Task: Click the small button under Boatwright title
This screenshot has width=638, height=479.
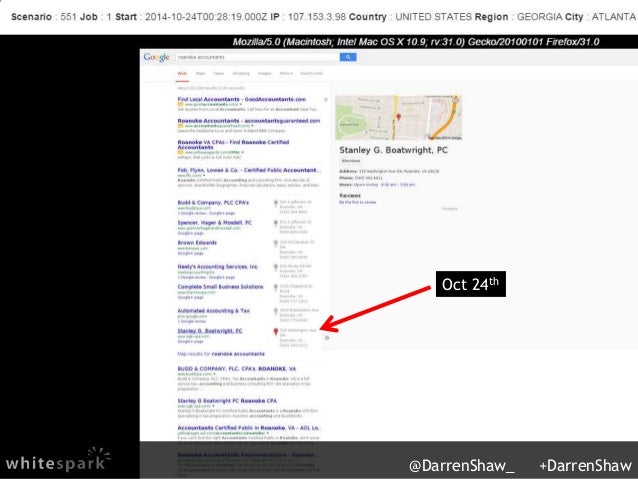Action: click(350, 161)
